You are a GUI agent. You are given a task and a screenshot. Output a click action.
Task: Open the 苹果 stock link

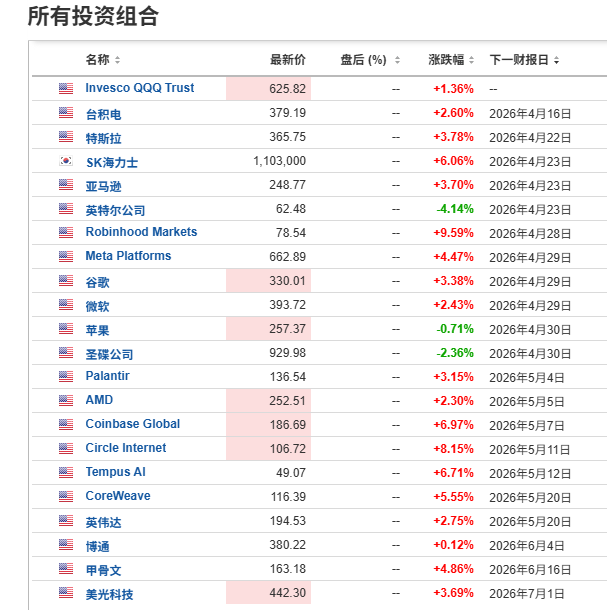(x=98, y=330)
